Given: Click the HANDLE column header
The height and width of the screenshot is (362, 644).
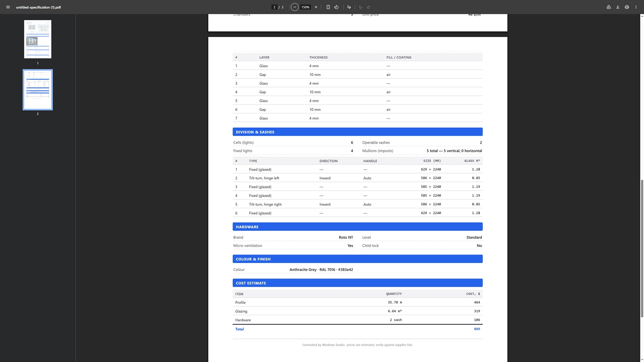Looking at the screenshot, I should (370, 161).
